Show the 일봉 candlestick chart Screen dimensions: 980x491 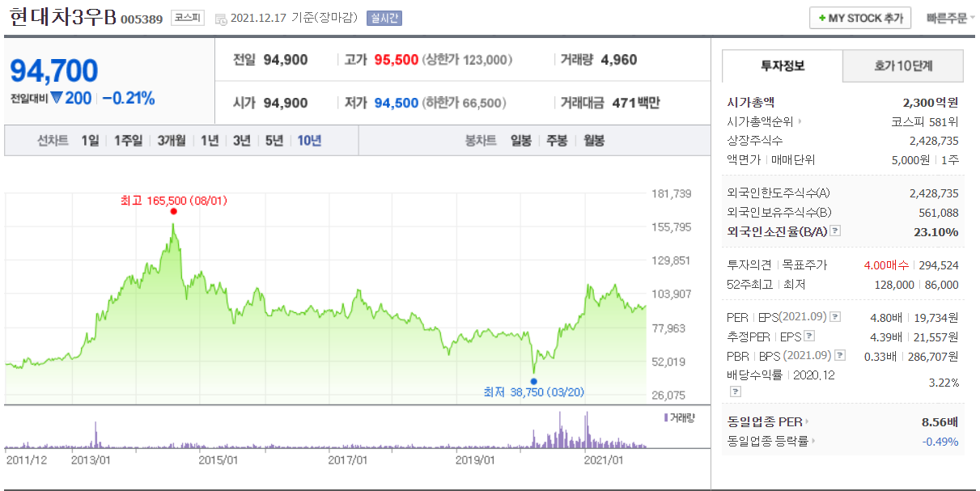[520, 140]
